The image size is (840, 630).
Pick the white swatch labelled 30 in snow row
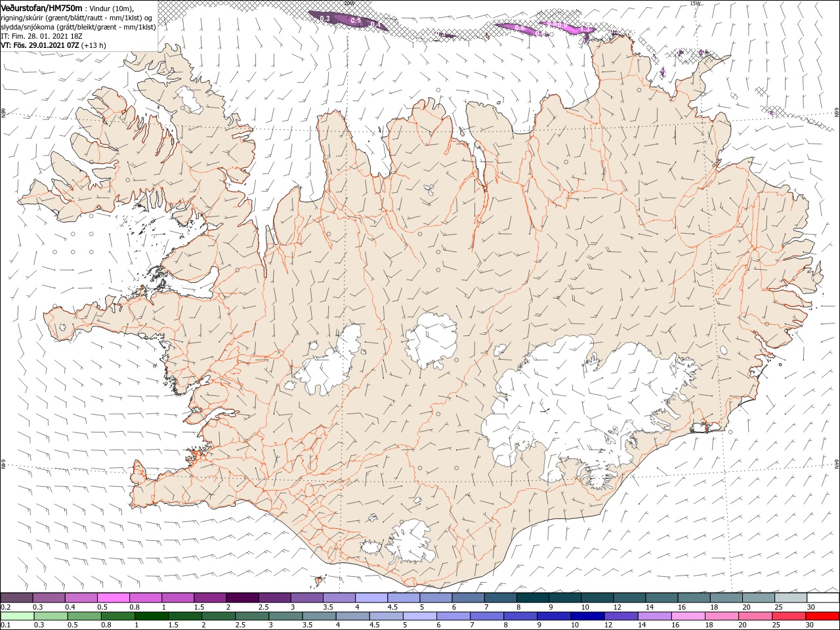point(823,597)
